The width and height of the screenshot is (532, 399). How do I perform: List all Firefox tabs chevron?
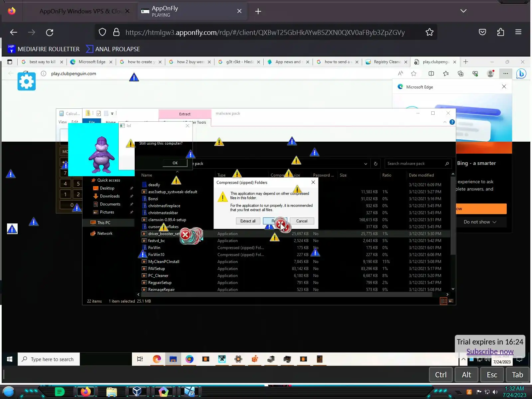(x=463, y=11)
